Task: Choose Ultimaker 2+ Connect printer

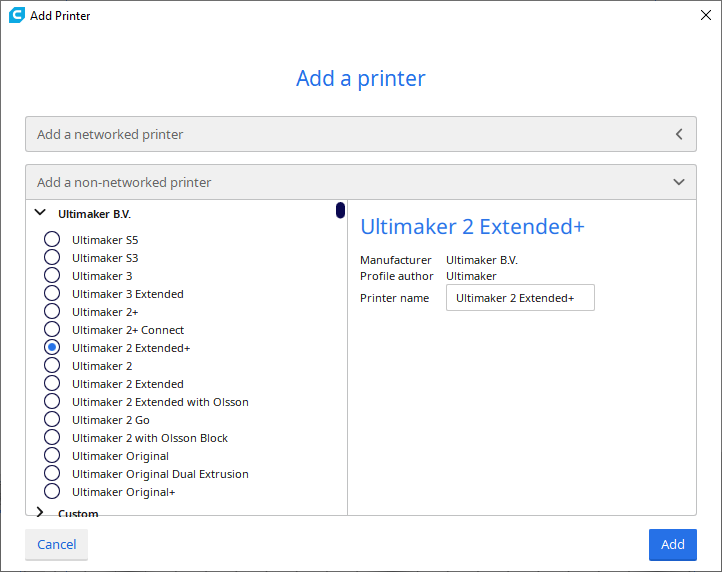Action: [52, 330]
